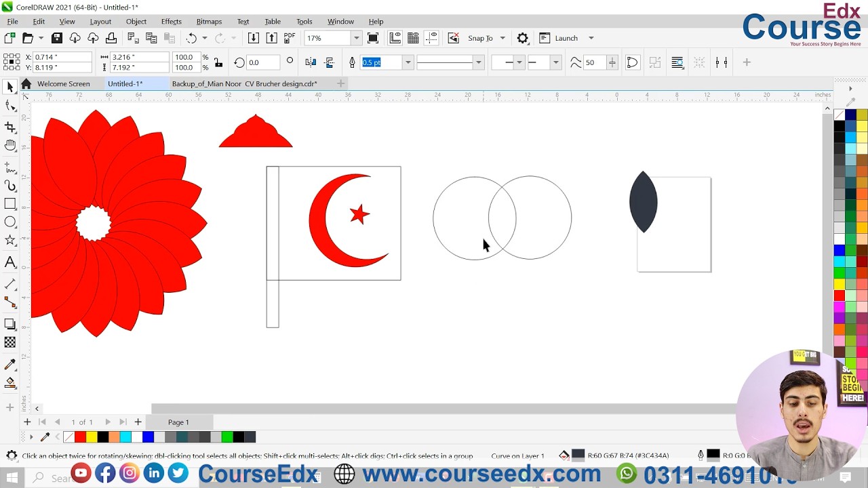The height and width of the screenshot is (488, 868).
Task: Create a new document
Action: click(x=9, y=38)
